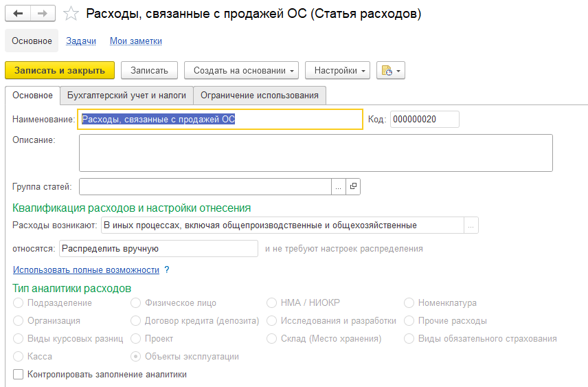Image resolution: width=588 pixels, height=387 pixels.
Task: Select Основное navigation section at top
Action: click(x=32, y=41)
